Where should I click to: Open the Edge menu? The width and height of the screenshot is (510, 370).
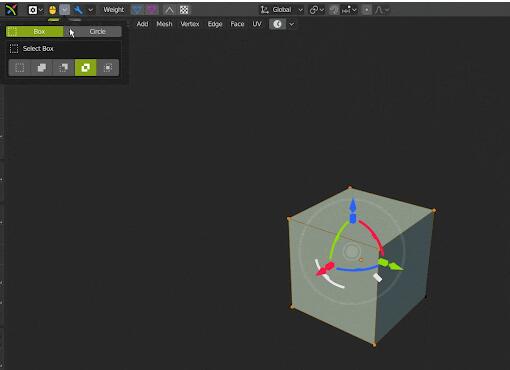click(215, 24)
